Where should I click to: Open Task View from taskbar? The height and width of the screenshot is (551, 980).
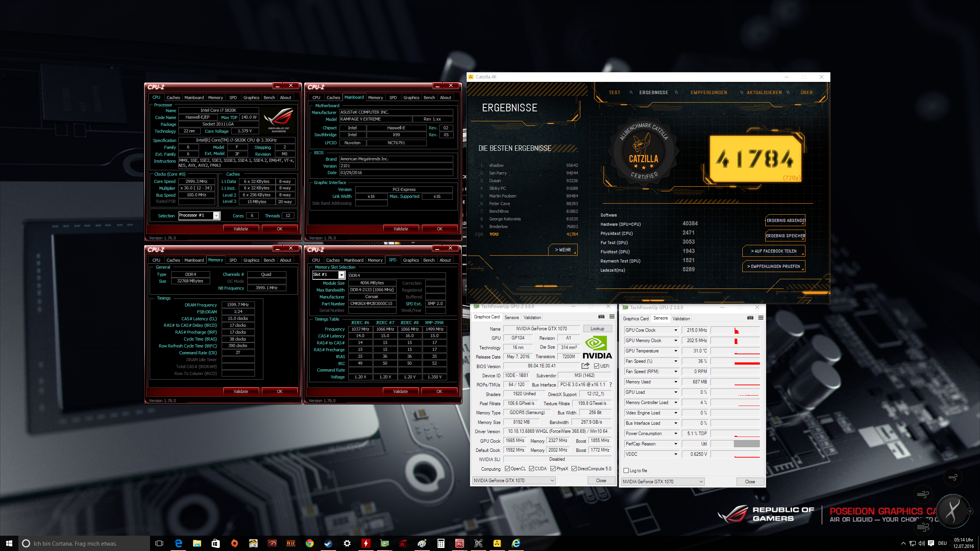[x=159, y=543]
